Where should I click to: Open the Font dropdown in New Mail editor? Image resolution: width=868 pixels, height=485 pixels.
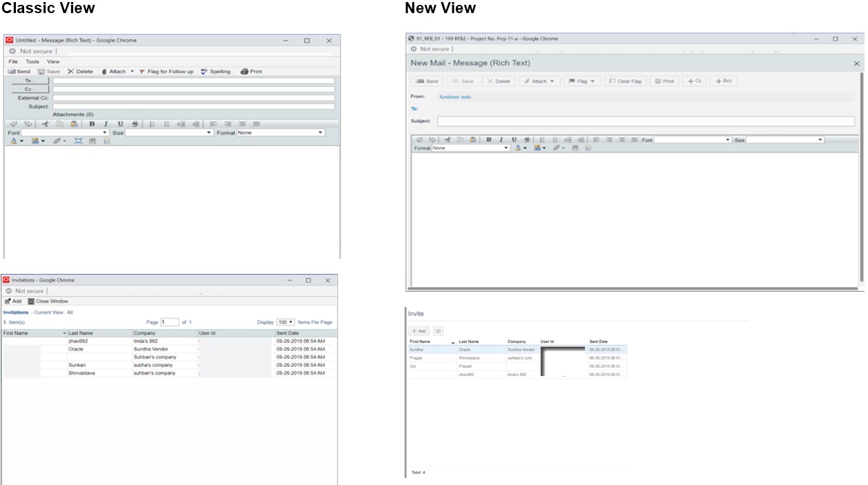pyautogui.click(x=693, y=140)
